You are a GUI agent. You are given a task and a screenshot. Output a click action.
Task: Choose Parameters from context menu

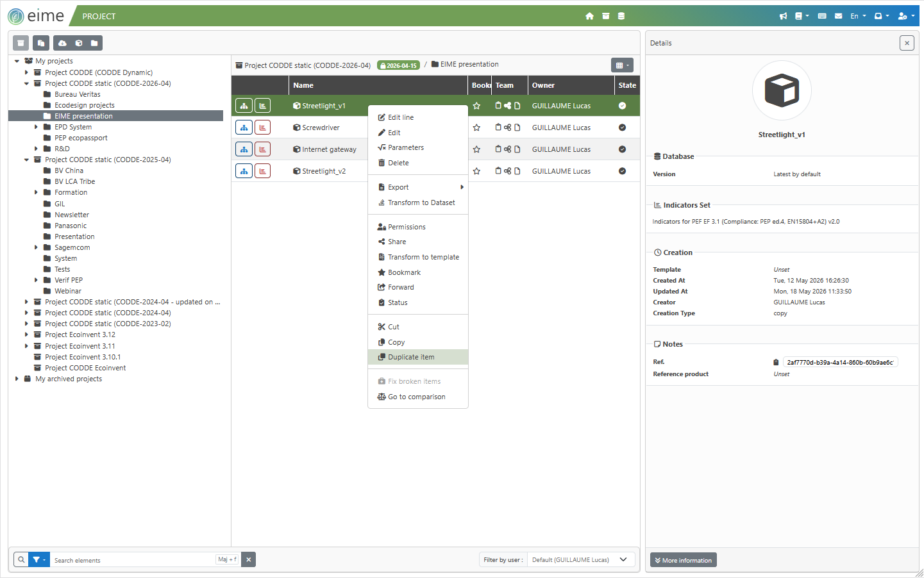coord(418,147)
